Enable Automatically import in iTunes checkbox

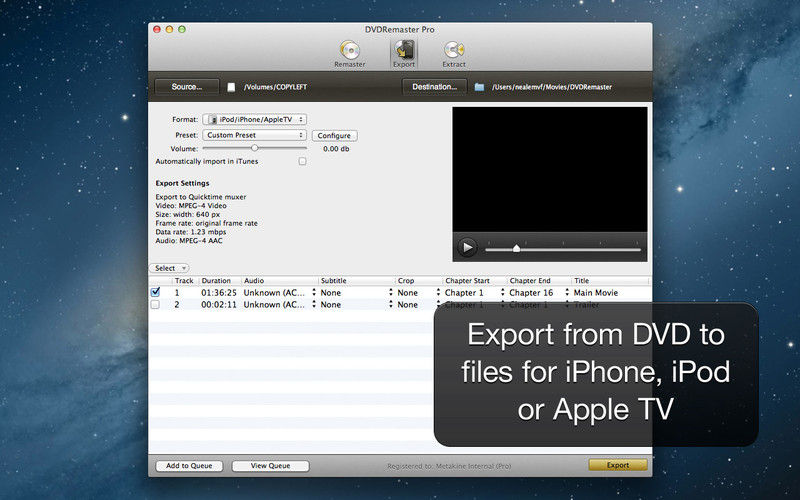(x=303, y=161)
